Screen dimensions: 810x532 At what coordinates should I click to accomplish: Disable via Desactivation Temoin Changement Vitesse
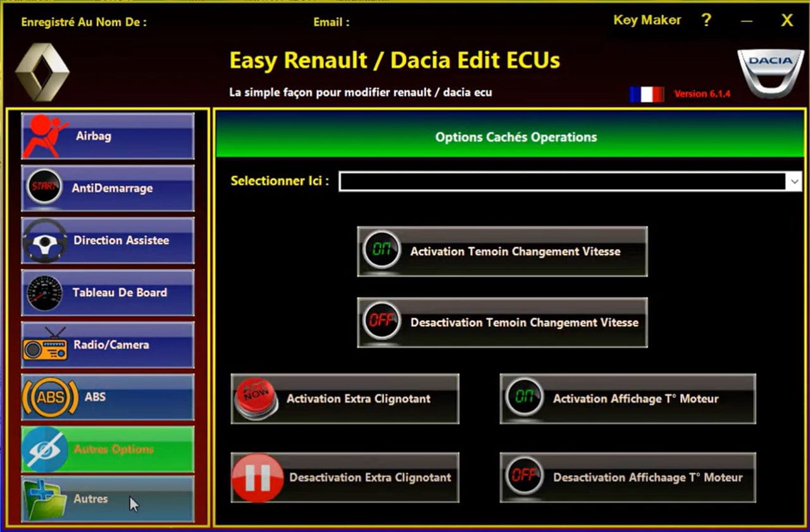tap(502, 322)
